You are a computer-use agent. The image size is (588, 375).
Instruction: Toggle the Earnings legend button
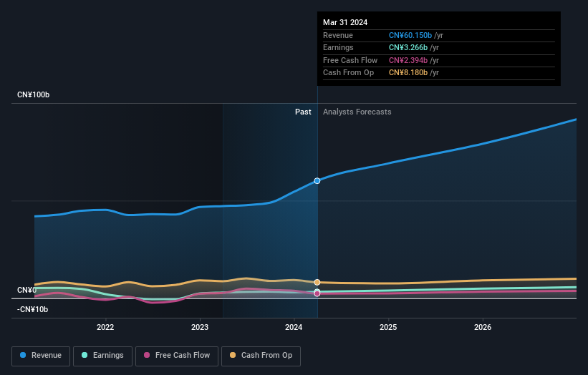(102, 356)
